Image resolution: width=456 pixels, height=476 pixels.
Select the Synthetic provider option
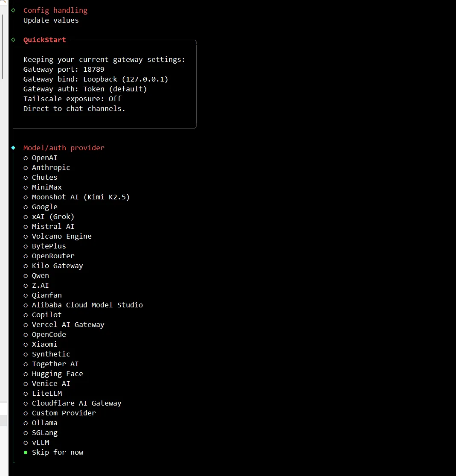point(47,354)
